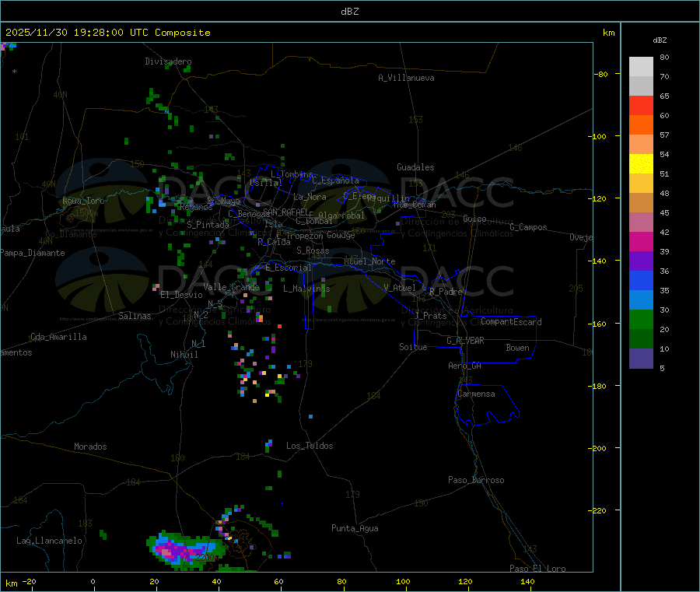Click the SAN_RAFAEL label on map
700x592 pixels.
[x=285, y=212]
